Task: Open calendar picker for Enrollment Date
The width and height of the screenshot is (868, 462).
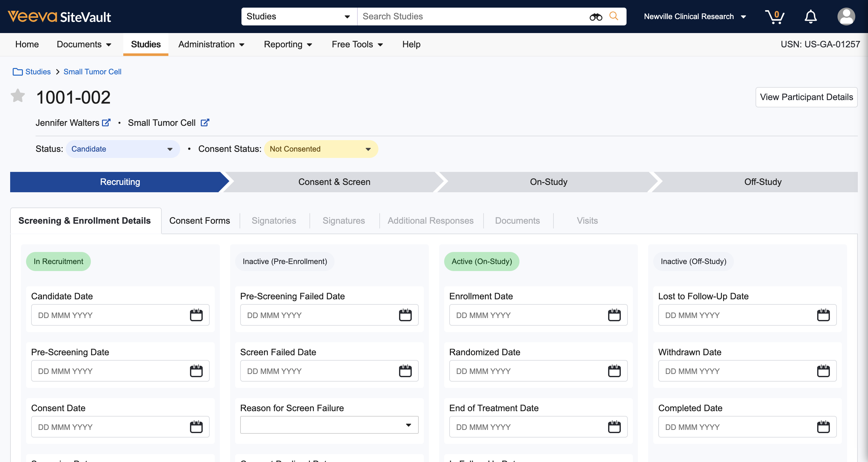Action: (x=614, y=315)
